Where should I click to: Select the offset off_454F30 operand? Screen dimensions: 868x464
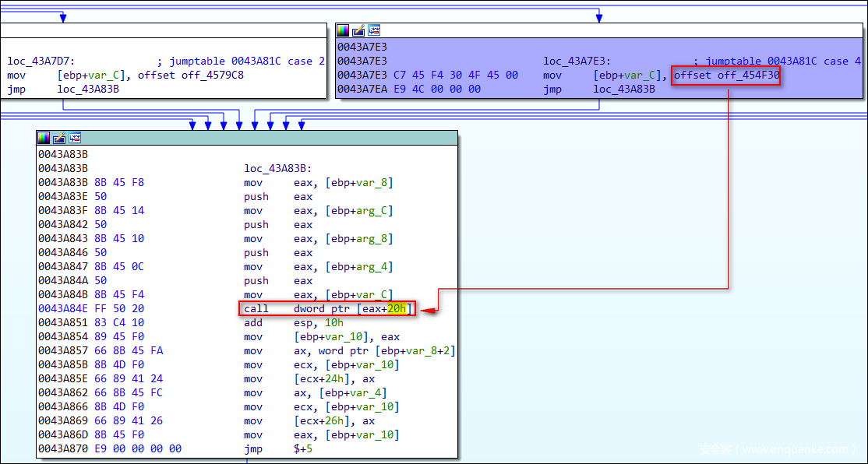726,76
